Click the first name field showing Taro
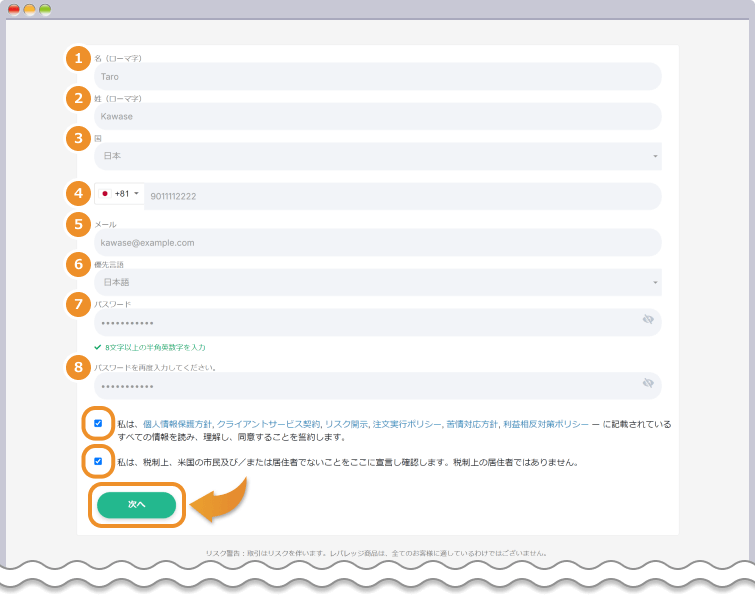 (x=378, y=77)
